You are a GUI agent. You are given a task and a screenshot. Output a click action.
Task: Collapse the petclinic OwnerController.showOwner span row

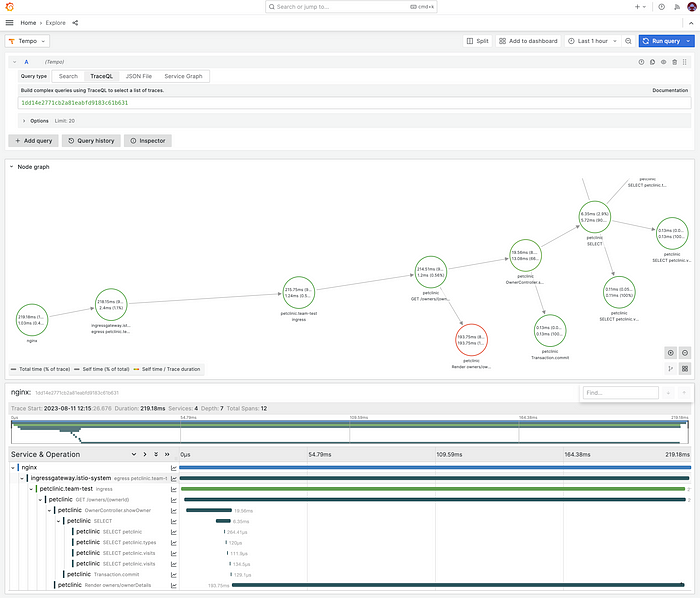[49, 511]
